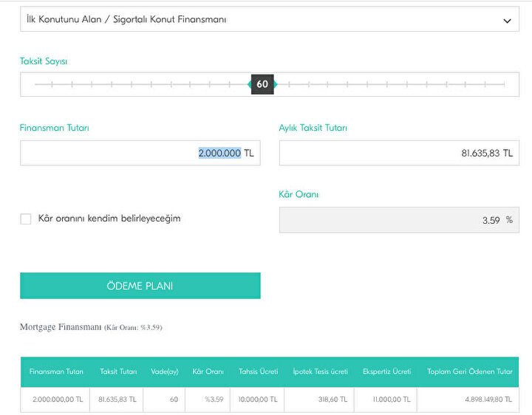Click the table cell with vade 60
This screenshot has width=532, height=415.
(164, 399)
